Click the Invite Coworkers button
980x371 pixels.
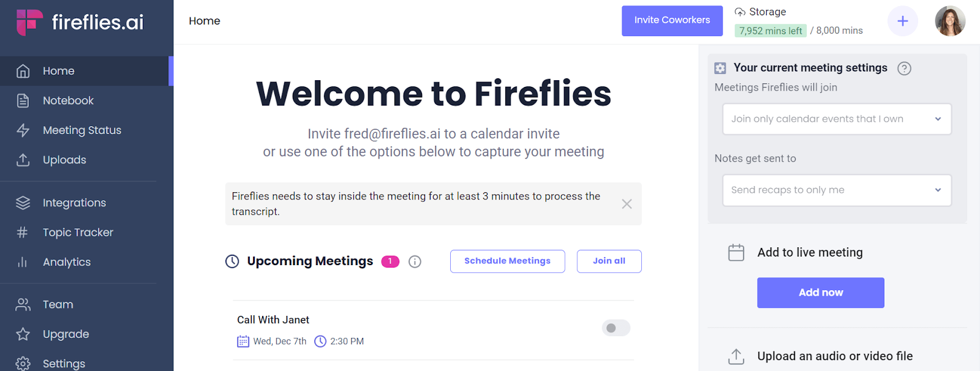click(x=672, y=21)
